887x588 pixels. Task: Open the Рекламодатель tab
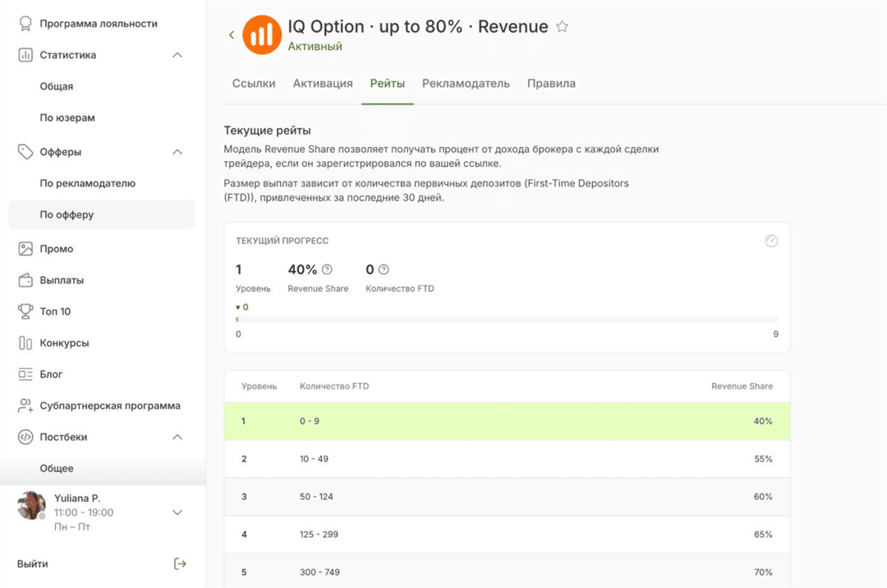point(466,84)
